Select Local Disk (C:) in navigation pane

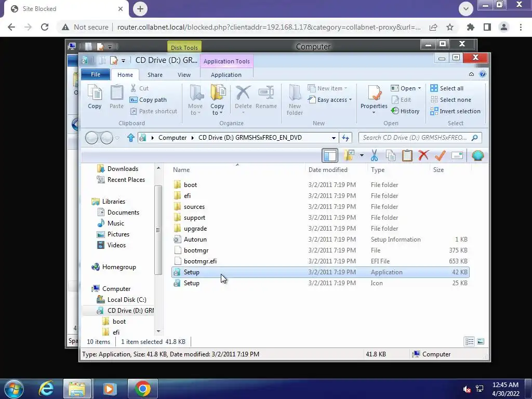(x=127, y=300)
